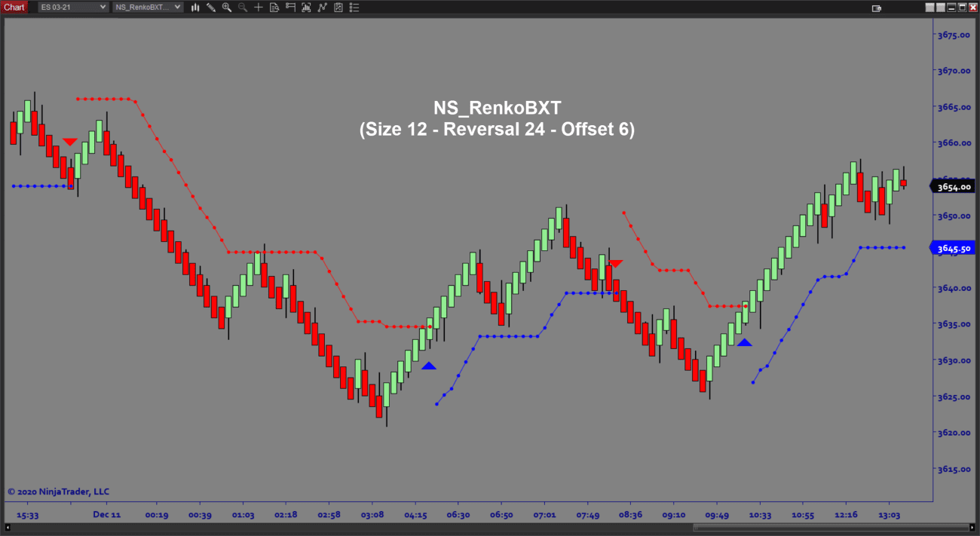Open the chart properties grid icon
Viewport: 980px width, 536px height.
point(338,8)
